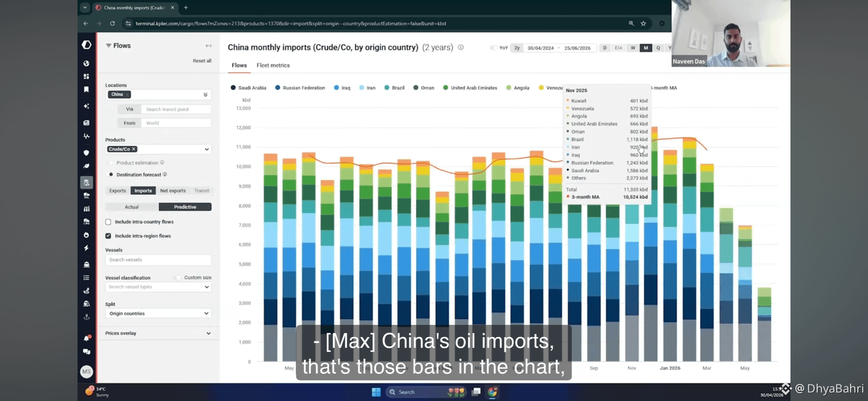Viewport: 868px width, 401px height.
Task: Open the globe map icon in sidebar
Action: tap(86, 63)
